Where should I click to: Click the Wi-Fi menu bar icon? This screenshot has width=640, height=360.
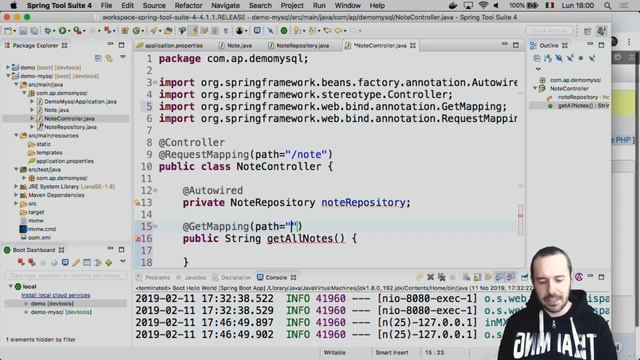pyautogui.click(x=483, y=5)
